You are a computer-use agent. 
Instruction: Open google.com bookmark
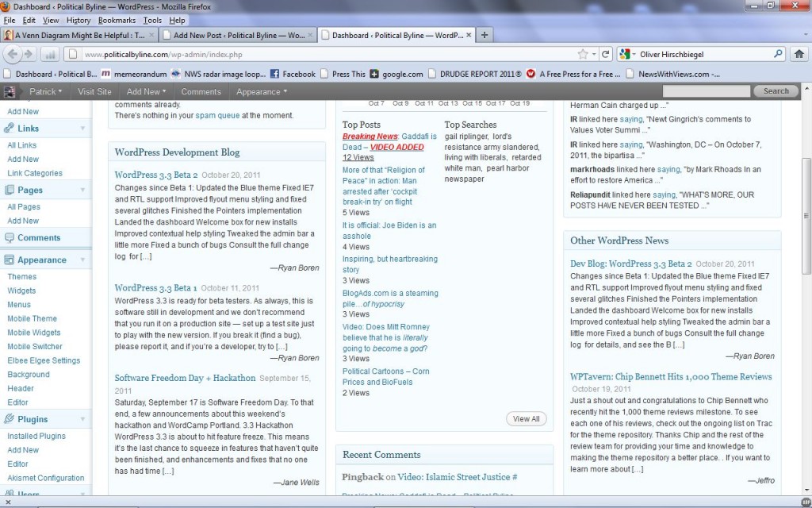click(396, 74)
